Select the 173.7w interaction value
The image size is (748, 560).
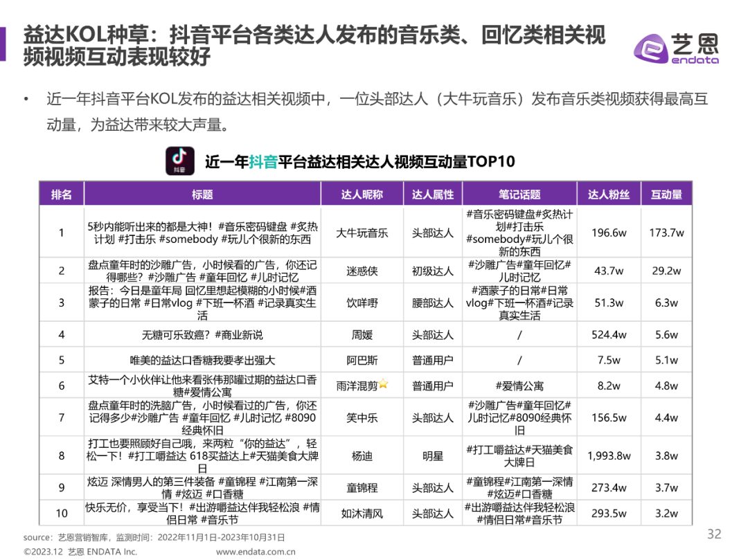click(666, 233)
